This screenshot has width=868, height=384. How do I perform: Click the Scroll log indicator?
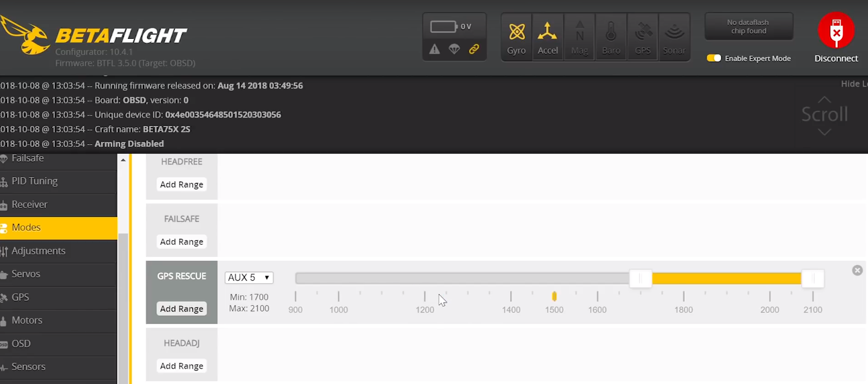824,115
